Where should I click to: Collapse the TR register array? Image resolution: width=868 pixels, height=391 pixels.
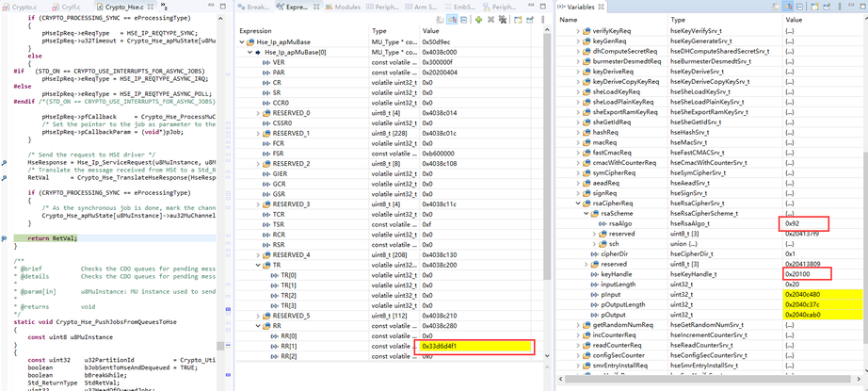click(258, 266)
